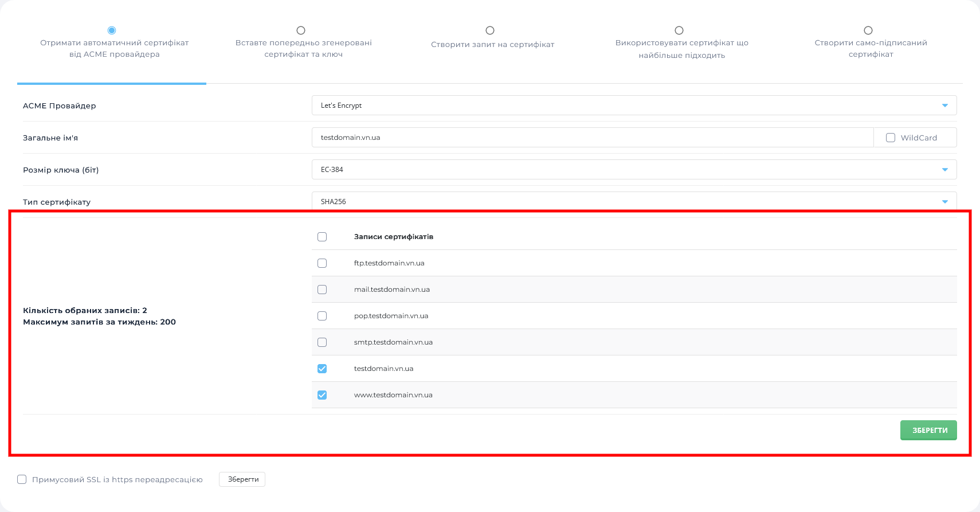Enable the WildCard checkbox

(891, 138)
